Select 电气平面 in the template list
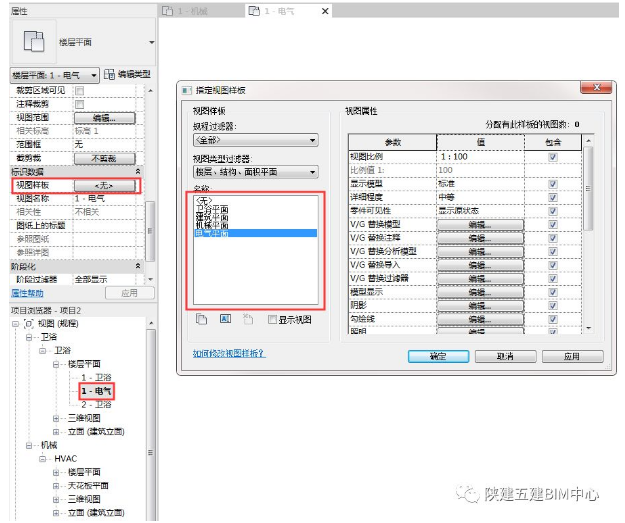The width and height of the screenshot is (625, 523). [x=256, y=233]
